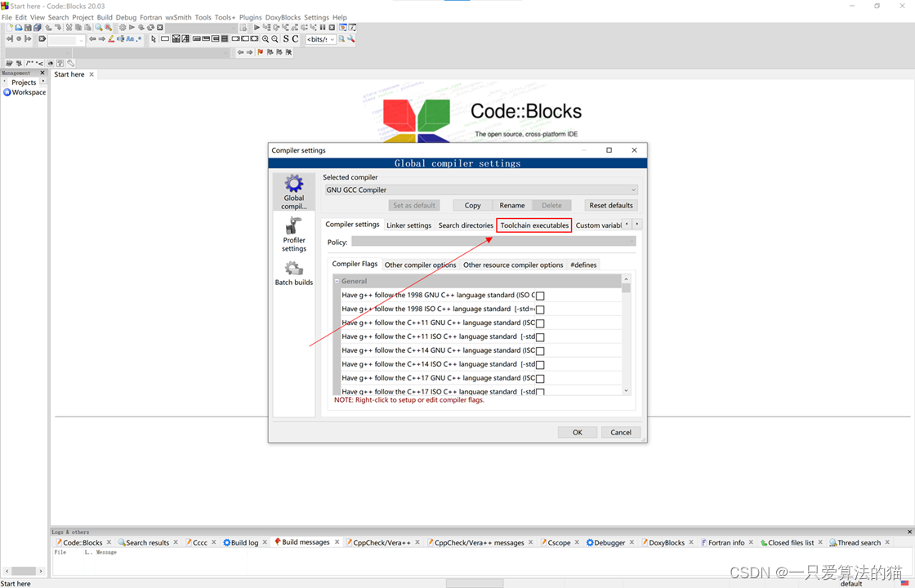
Task: Click the C comment toggle icon
Action: coord(295,38)
